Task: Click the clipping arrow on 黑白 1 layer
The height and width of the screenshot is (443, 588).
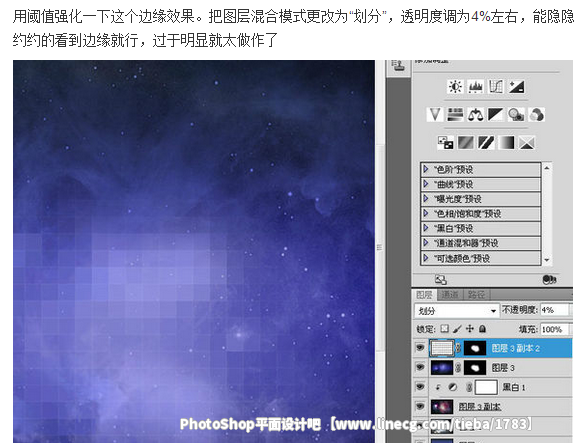Action: [x=437, y=387]
